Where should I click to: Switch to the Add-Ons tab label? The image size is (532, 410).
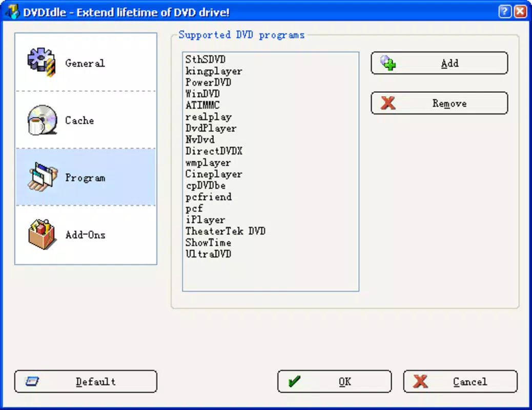click(x=85, y=235)
